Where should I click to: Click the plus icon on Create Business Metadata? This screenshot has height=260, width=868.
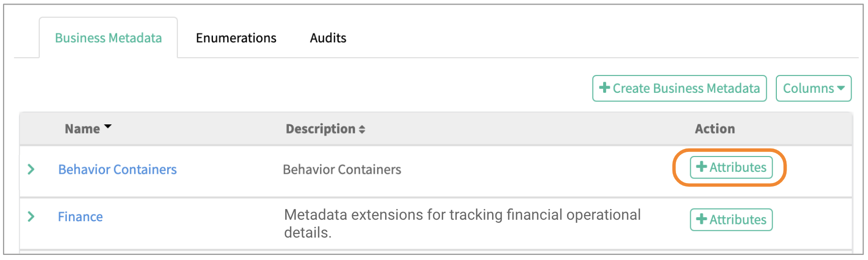[605, 88]
